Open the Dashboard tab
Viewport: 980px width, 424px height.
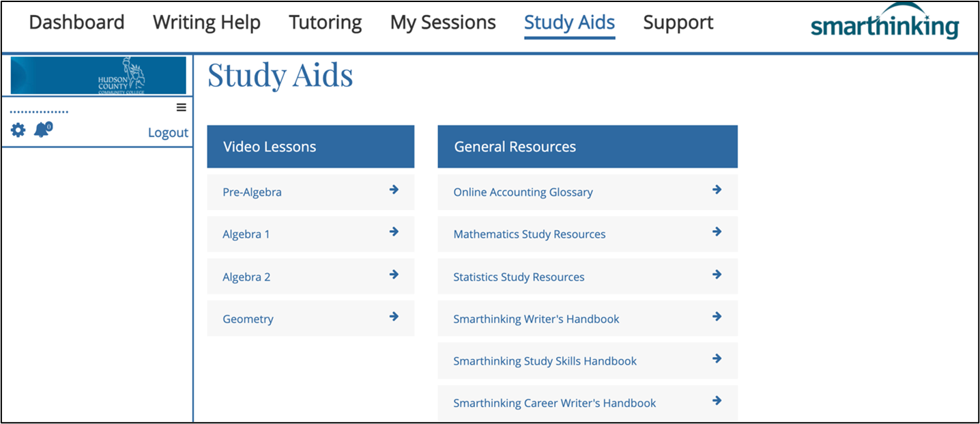[76, 23]
